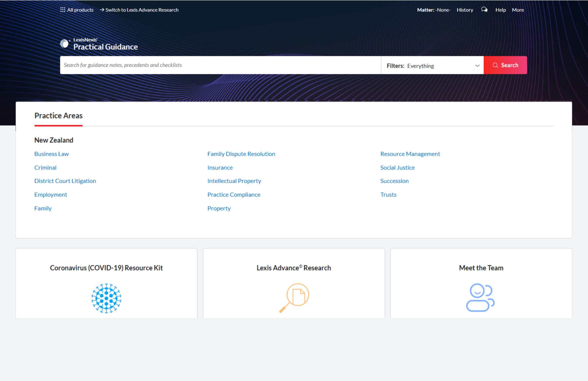The image size is (588, 381).
Task: Open the Family practice area link
Action: tap(43, 208)
